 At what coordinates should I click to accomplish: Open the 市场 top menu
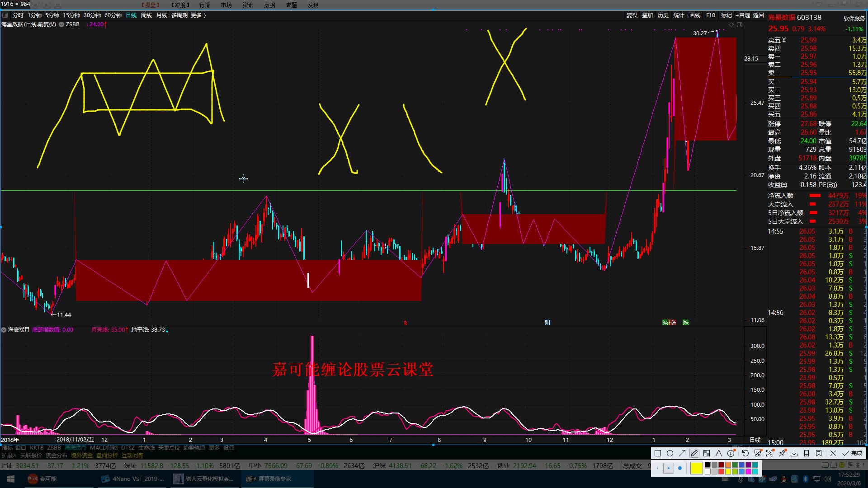(x=226, y=5)
